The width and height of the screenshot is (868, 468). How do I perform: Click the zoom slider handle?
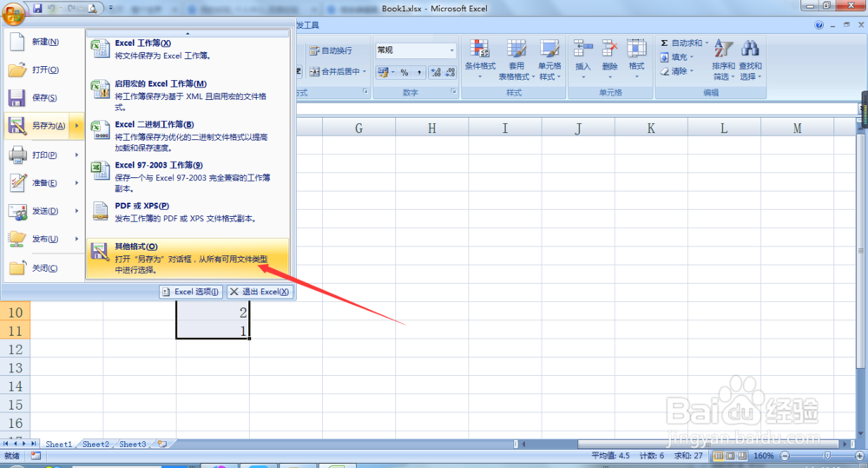[827, 456]
